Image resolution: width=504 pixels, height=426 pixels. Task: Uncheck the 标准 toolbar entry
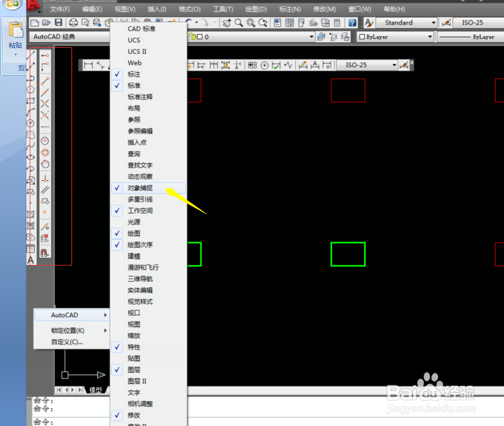coord(148,85)
